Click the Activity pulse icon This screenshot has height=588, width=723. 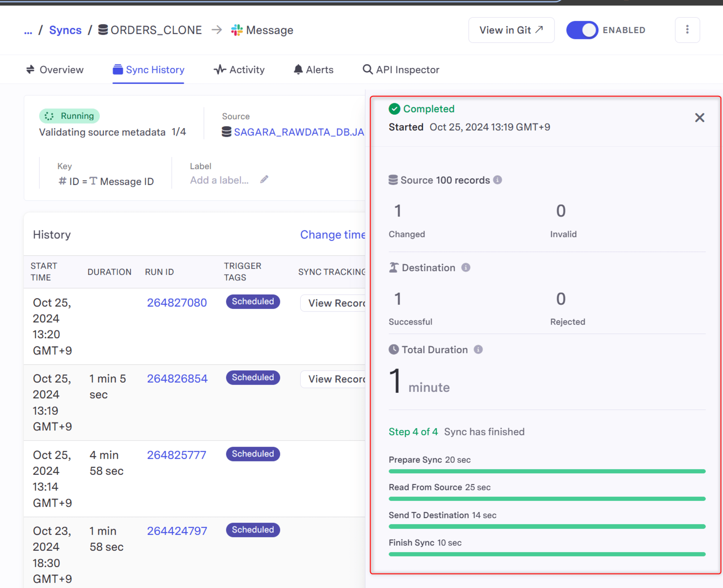[x=220, y=69]
